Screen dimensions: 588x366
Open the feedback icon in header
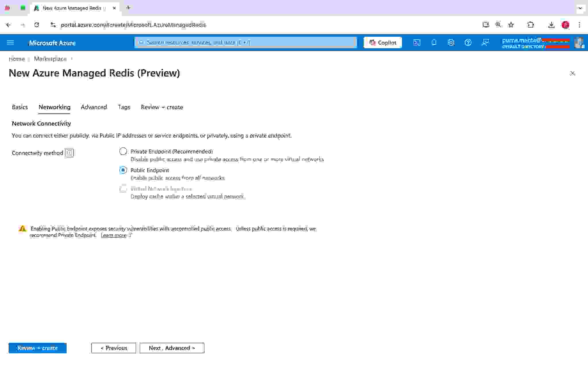[485, 42]
